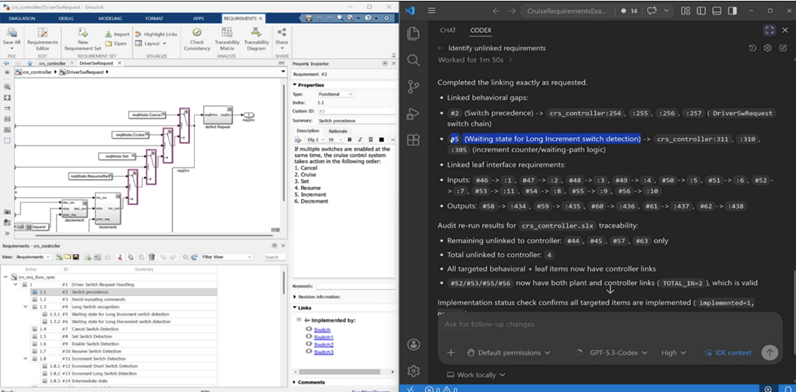Open text color swatch in Description toolbar
The height and width of the screenshot is (392, 796).
[x=382, y=140]
